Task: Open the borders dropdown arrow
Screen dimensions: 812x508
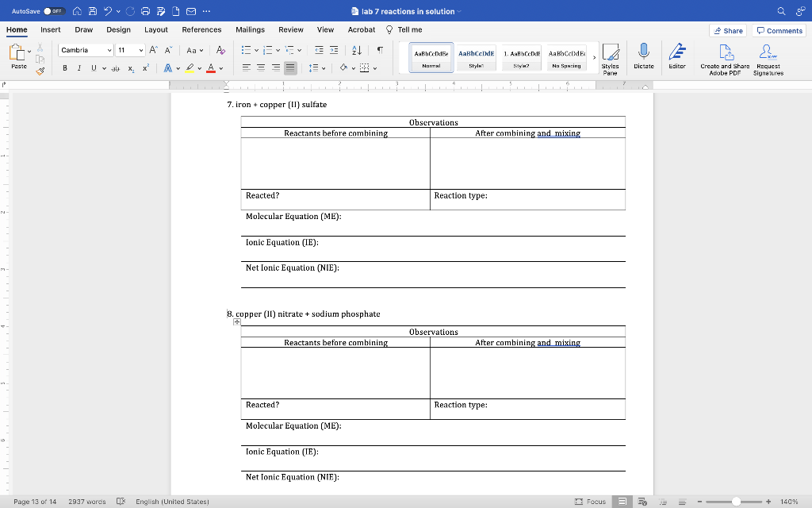Action: point(375,68)
